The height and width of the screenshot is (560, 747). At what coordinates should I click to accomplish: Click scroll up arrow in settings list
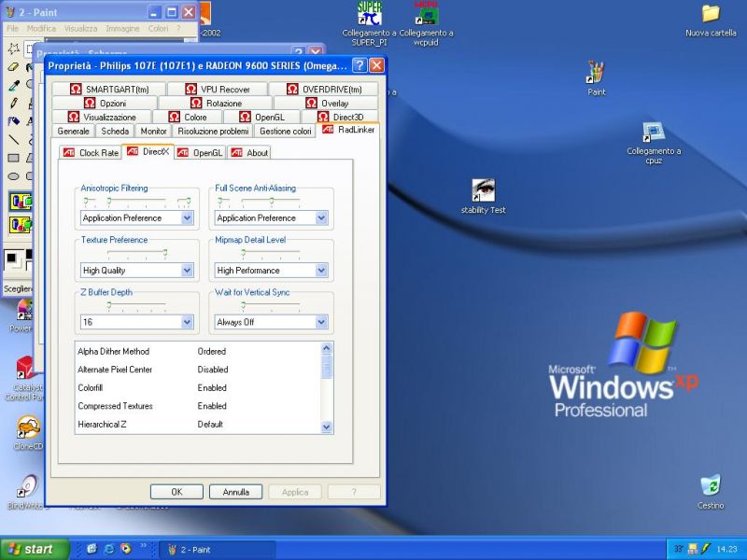[x=326, y=348]
